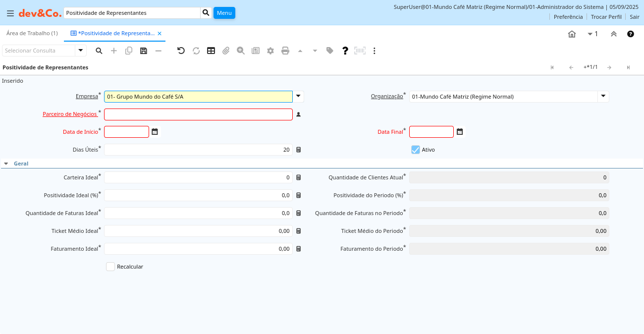Screen dimensions: 644x334
Task: Click the Home icon at top right
Action: (x=572, y=34)
